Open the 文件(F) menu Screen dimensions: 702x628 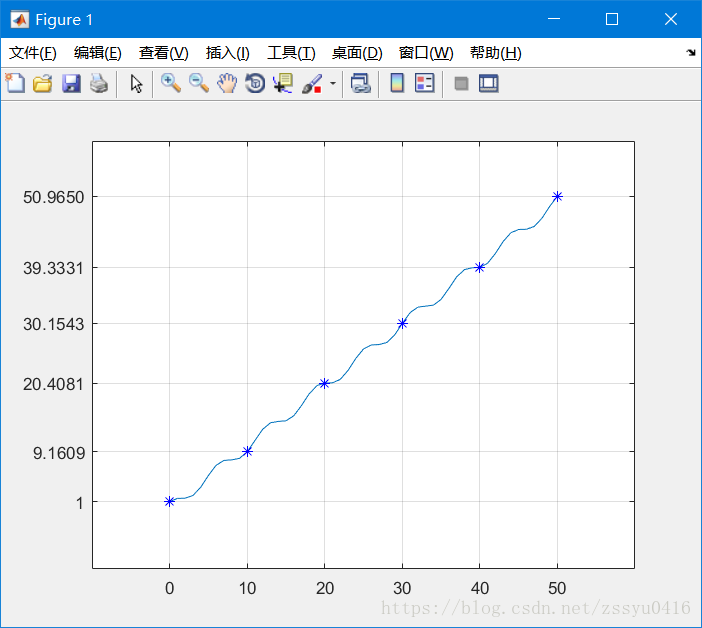33,53
